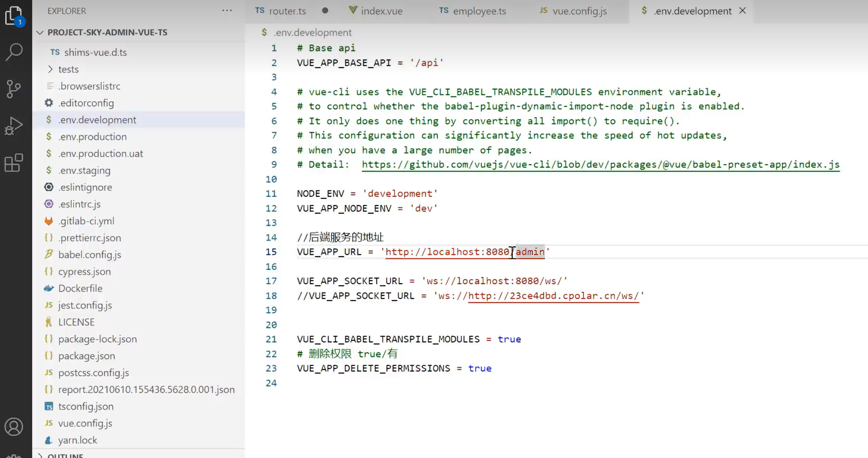Open Dockerfile in the explorer
Screen dimensions: 868x458
(80, 288)
